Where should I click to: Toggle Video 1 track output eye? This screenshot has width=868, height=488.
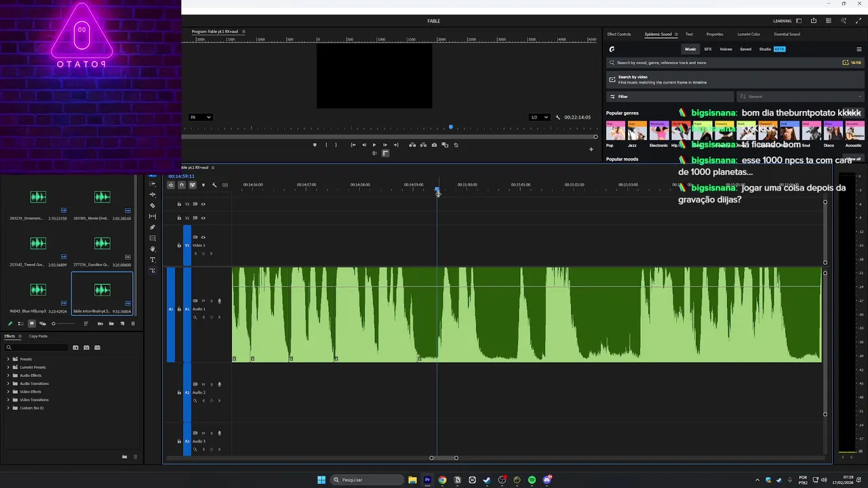click(203, 237)
